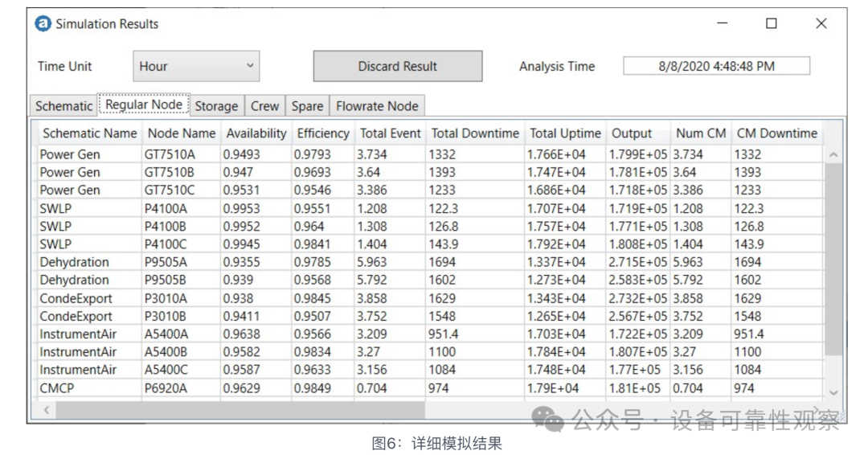
Task: Open the Time Unit Hour dropdown
Action: click(196, 67)
